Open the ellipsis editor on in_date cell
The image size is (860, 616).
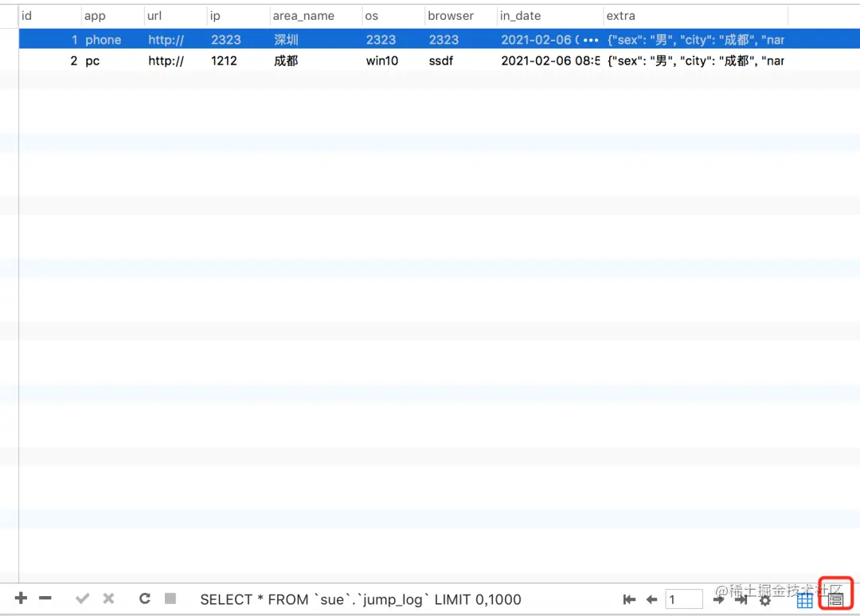coord(591,40)
